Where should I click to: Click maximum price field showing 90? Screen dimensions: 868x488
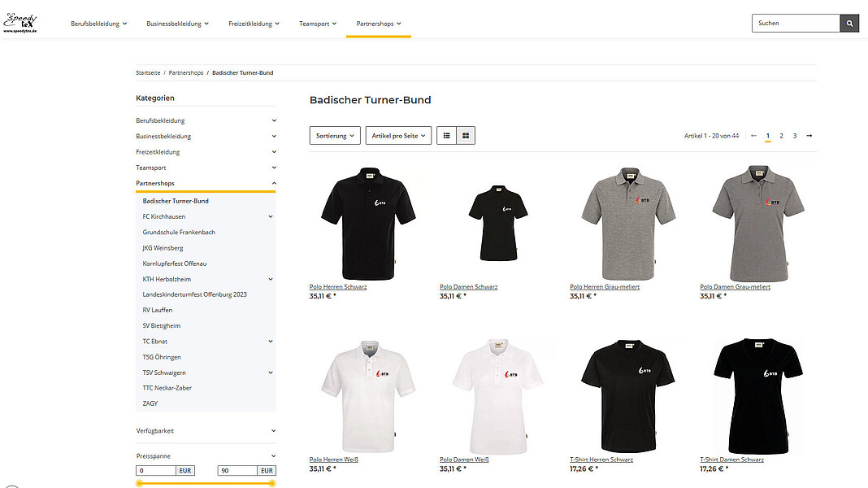pos(237,471)
